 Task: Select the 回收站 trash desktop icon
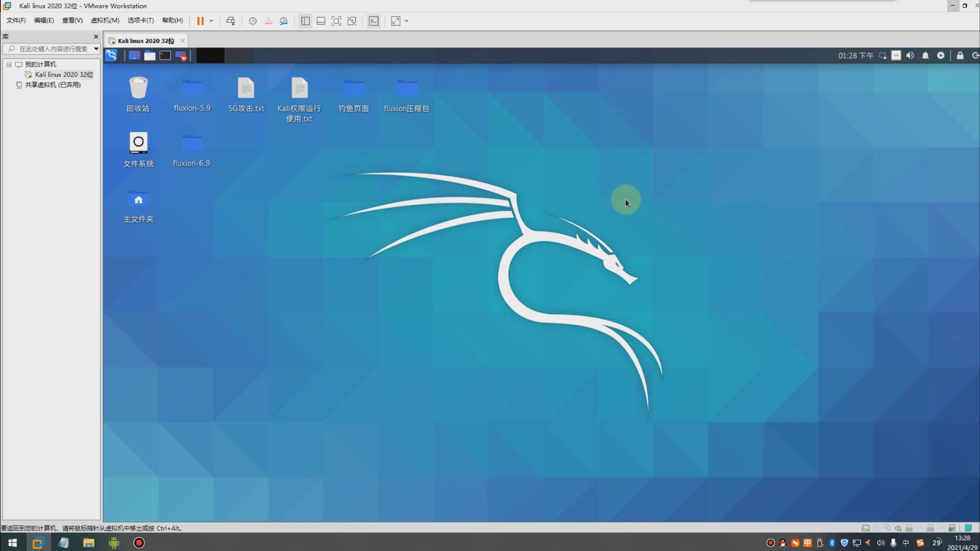click(138, 94)
